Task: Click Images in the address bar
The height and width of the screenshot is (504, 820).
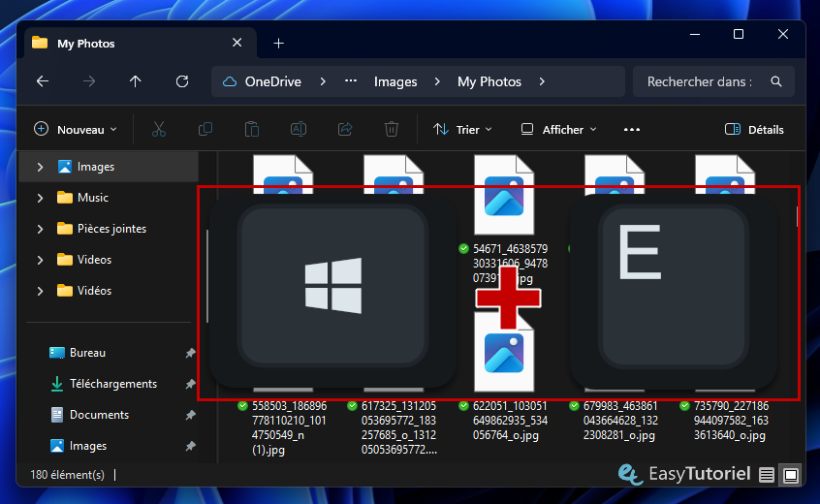Action: click(395, 81)
